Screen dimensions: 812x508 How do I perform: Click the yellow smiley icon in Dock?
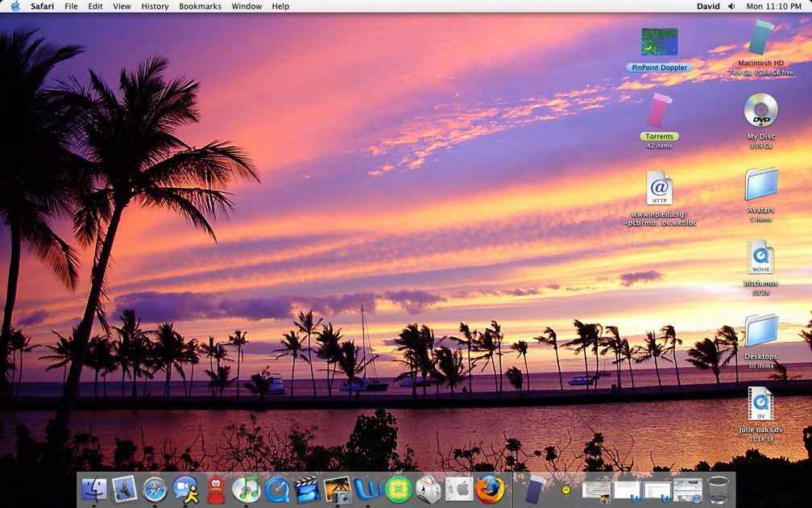tap(566, 489)
